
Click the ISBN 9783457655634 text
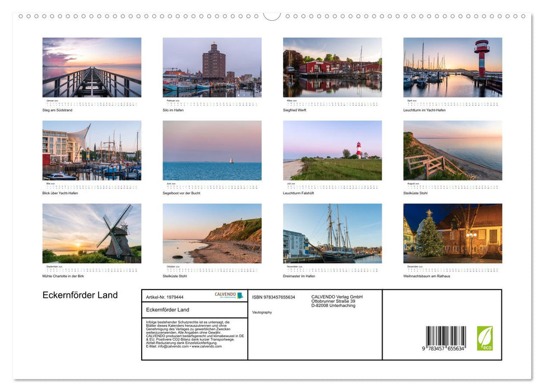click(273, 297)
